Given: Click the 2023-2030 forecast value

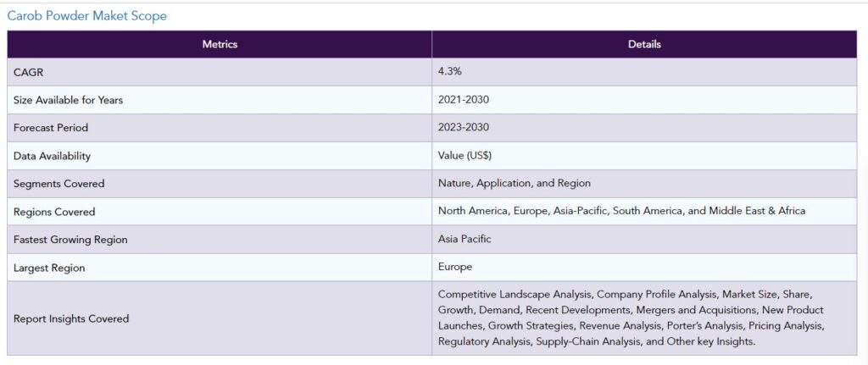Looking at the screenshot, I should pyautogui.click(x=463, y=128).
